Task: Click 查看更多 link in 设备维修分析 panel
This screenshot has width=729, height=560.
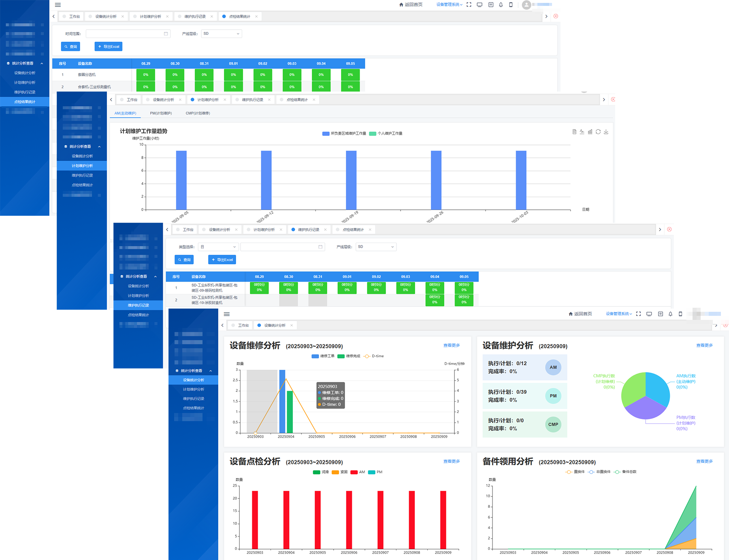Action: 451,345
